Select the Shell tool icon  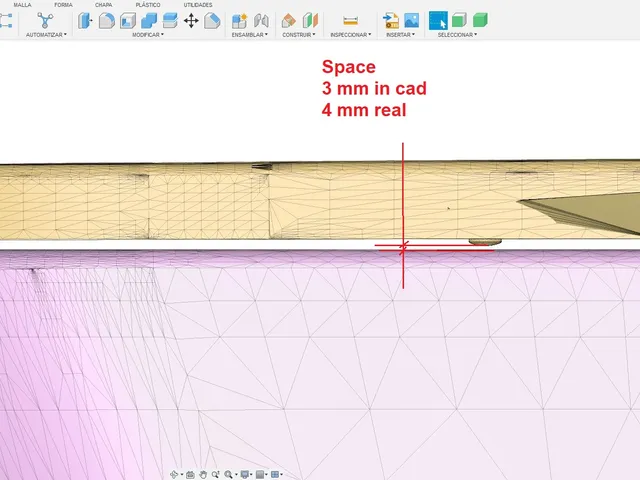click(x=128, y=20)
